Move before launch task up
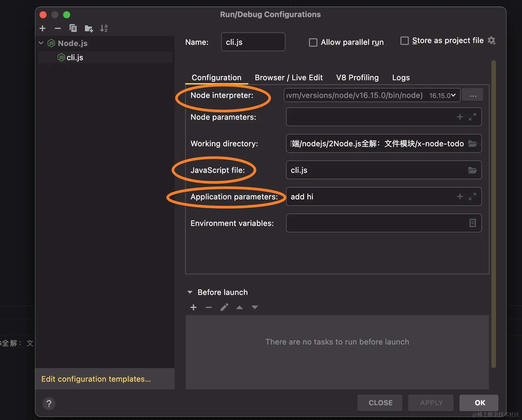This screenshot has height=420, width=522. pyautogui.click(x=239, y=307)
